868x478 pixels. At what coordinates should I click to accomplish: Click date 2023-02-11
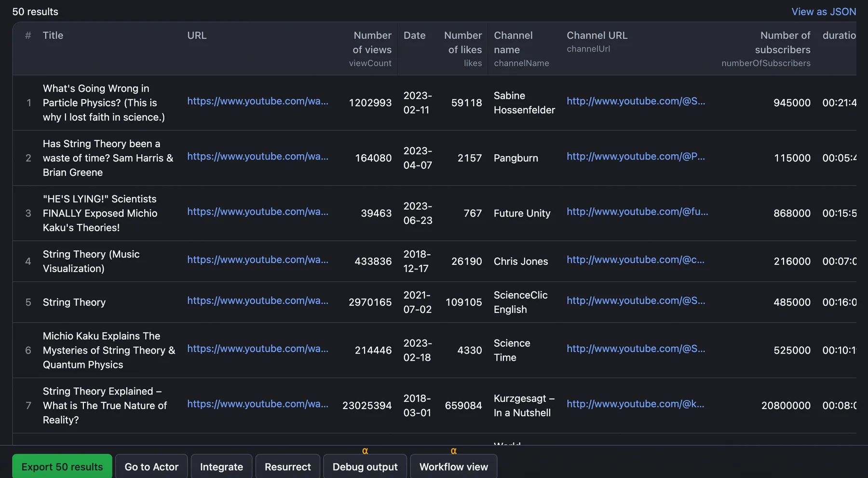(x=418, y=103)
